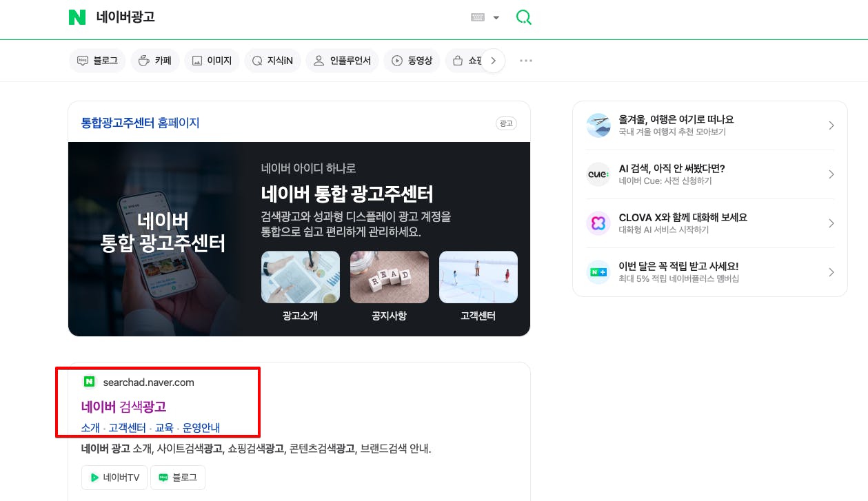Open the 교육 sublink
868x501 pixels.
click(x=164, y=428)
